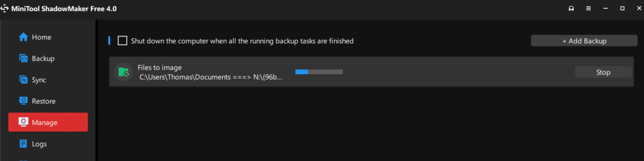Open the Home tab label
Viewport: 644px width, 161px height.
(41, 37)
